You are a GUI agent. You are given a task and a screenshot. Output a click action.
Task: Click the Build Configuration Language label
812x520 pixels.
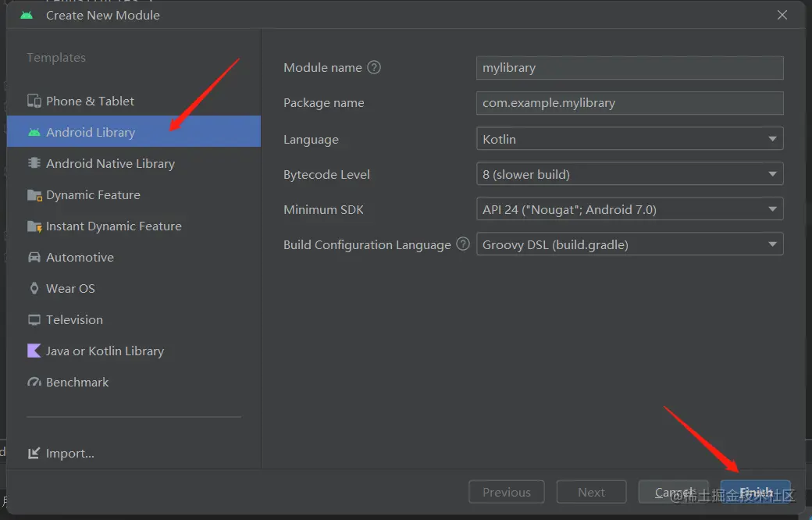click(367, 245)
